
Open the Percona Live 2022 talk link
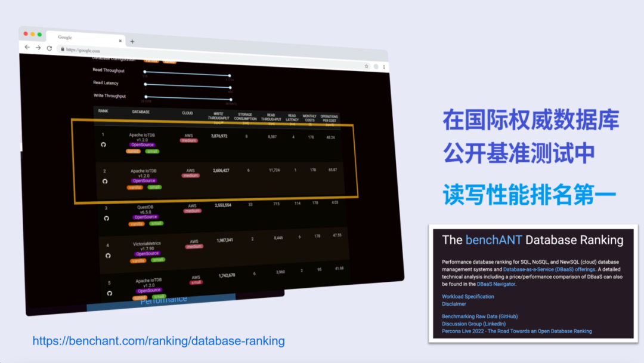[516, 331]
